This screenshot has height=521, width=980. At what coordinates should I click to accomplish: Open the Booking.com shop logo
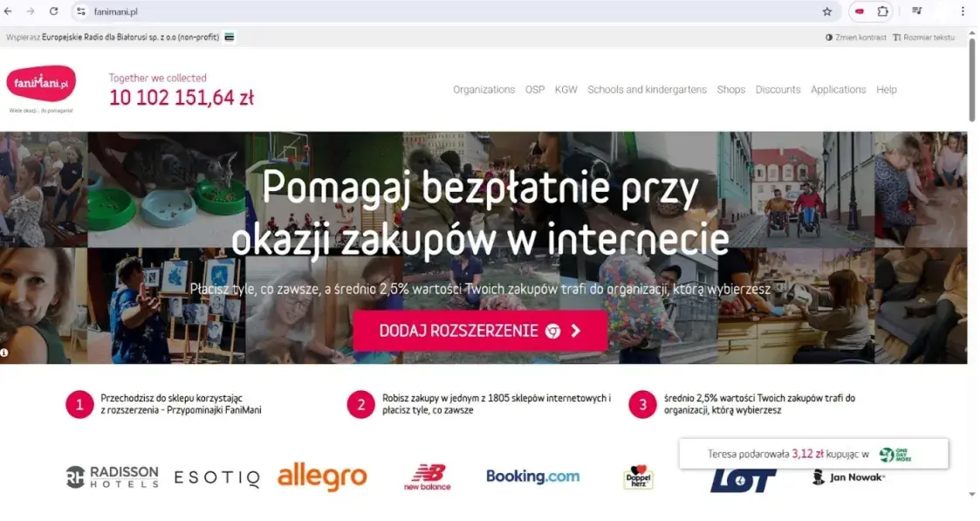click(x=532, y=476)
